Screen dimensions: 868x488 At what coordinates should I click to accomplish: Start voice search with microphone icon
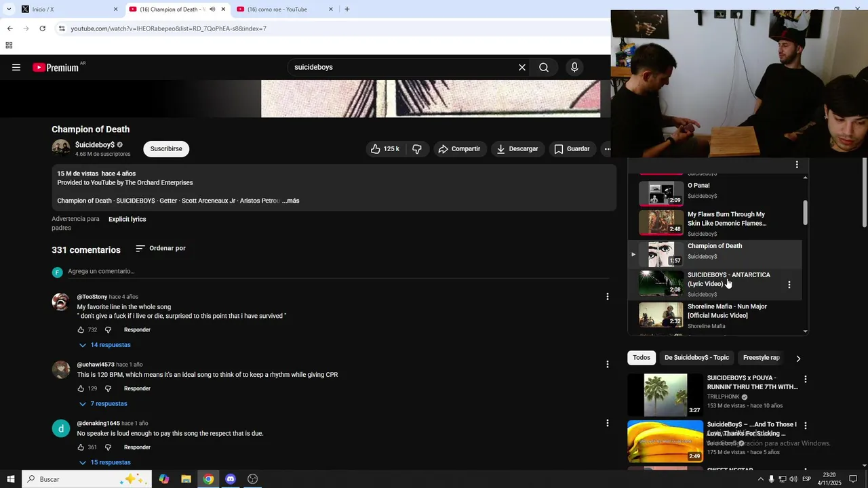click(x=574, y=67)
